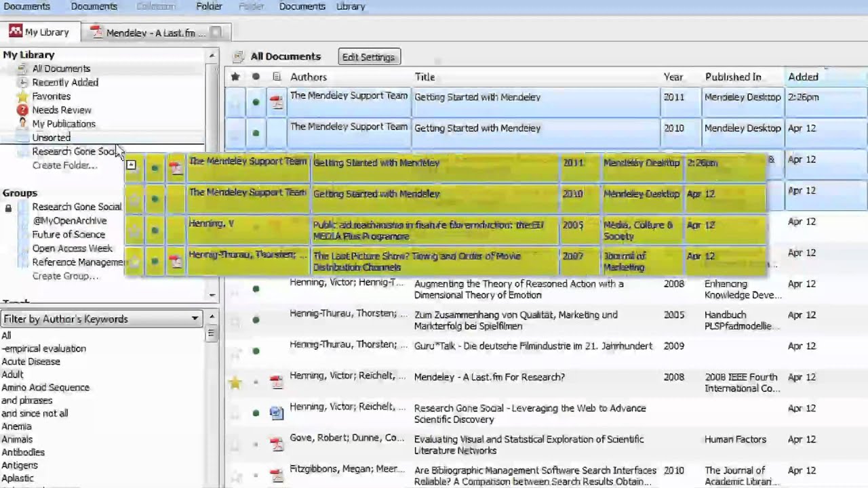
Task: Toggle read dot of Zum Zusammenhang row
Action: (256, 320)
